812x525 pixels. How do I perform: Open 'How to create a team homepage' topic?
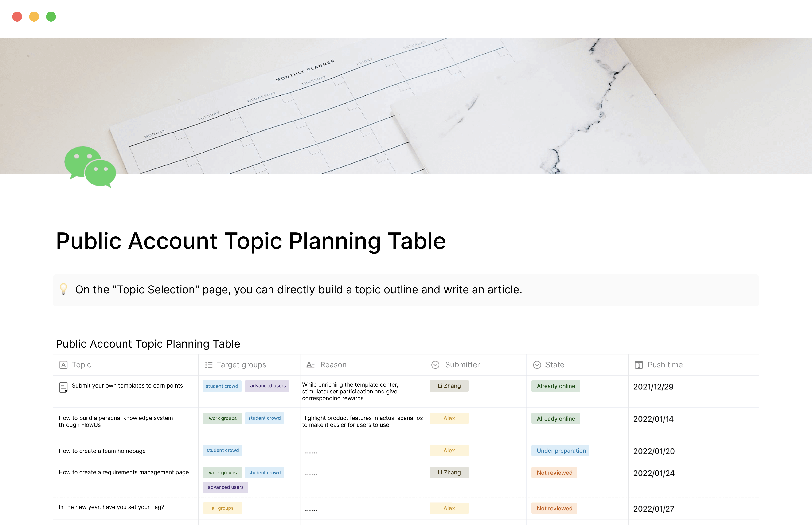pos(102,451)
